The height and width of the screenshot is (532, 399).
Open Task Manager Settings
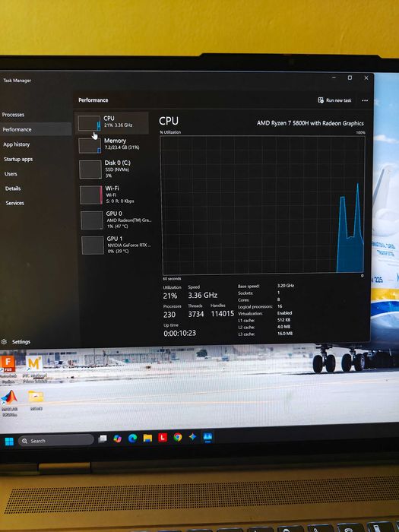[x=17, y=342]
